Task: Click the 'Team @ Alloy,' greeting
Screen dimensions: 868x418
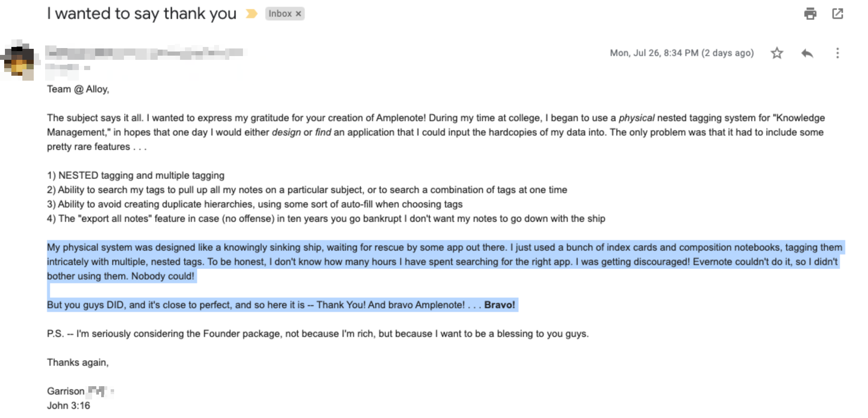Action: tap(78, 89)
